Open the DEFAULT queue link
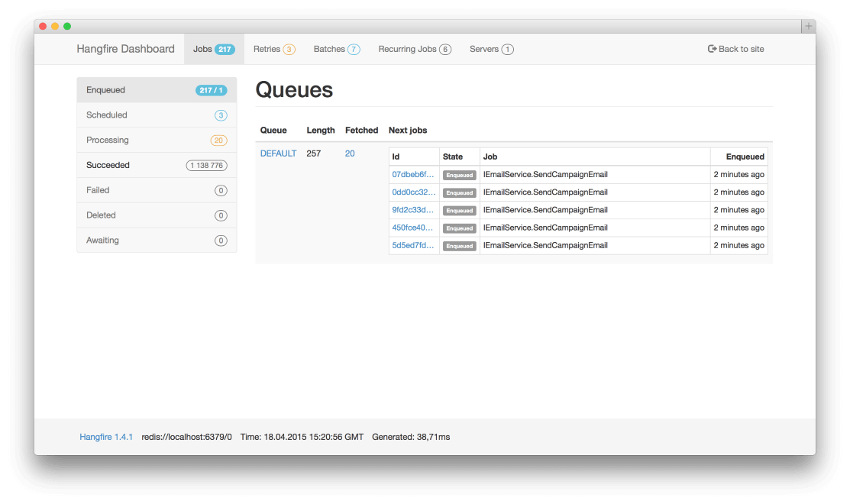850x504 pixels. 278,153
